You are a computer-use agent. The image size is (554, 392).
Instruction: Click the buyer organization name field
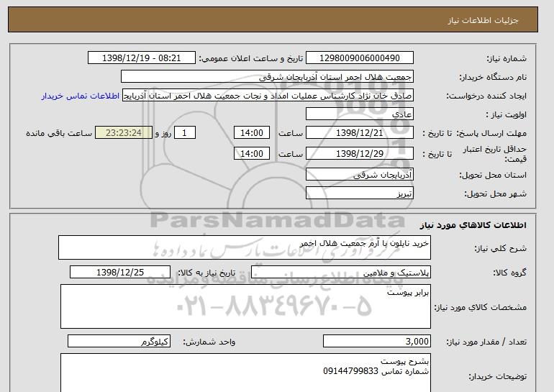click(267, 77)
